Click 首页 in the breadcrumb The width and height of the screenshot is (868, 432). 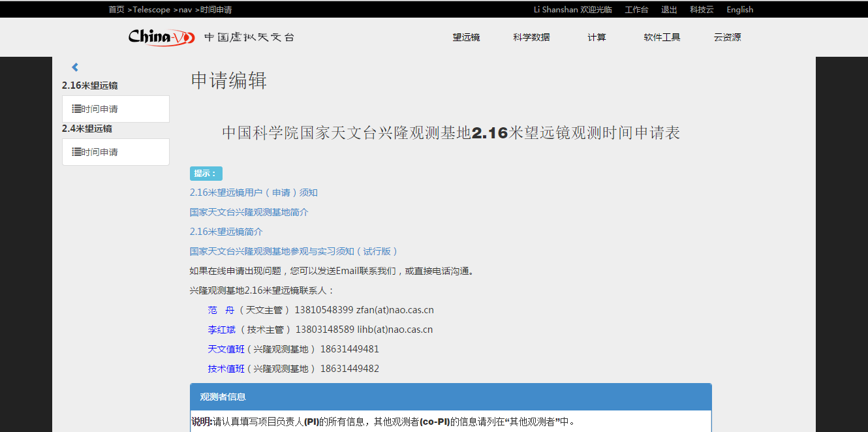coord(116,10)
